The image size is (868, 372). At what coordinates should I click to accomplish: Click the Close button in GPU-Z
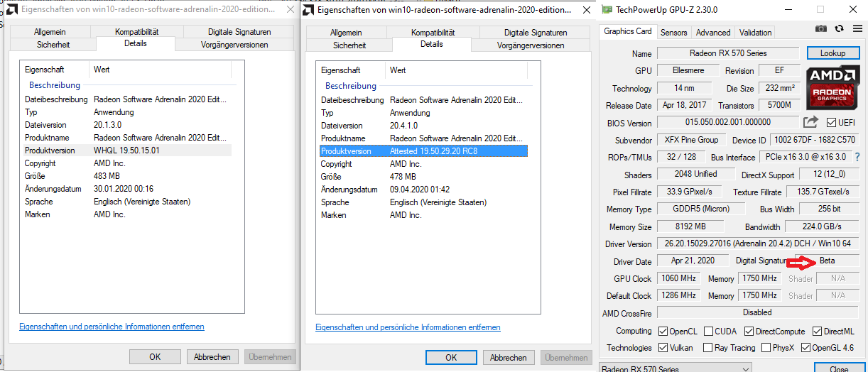pos(839,369)
